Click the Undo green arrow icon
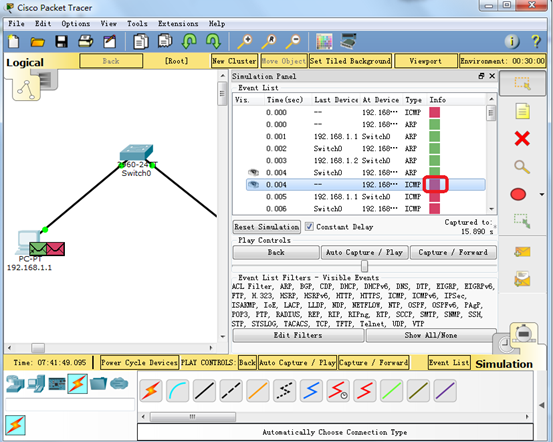Viewport: 553px width, 442px height. [x=189, y=41]
